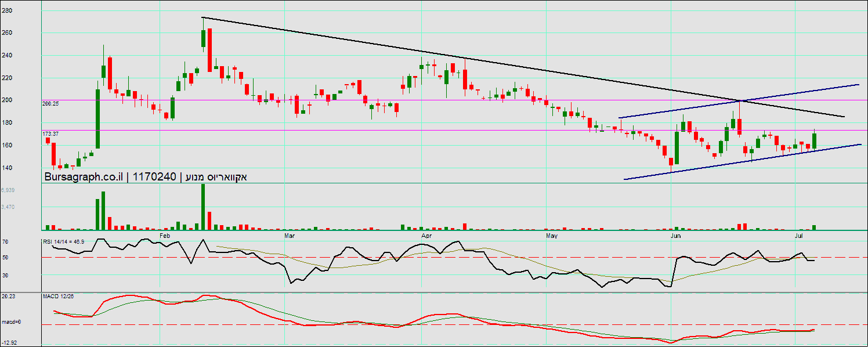The width and height of the screenshot is (868, 347).
Task: Click the 220 price axis label
Action: coord(7,78)
